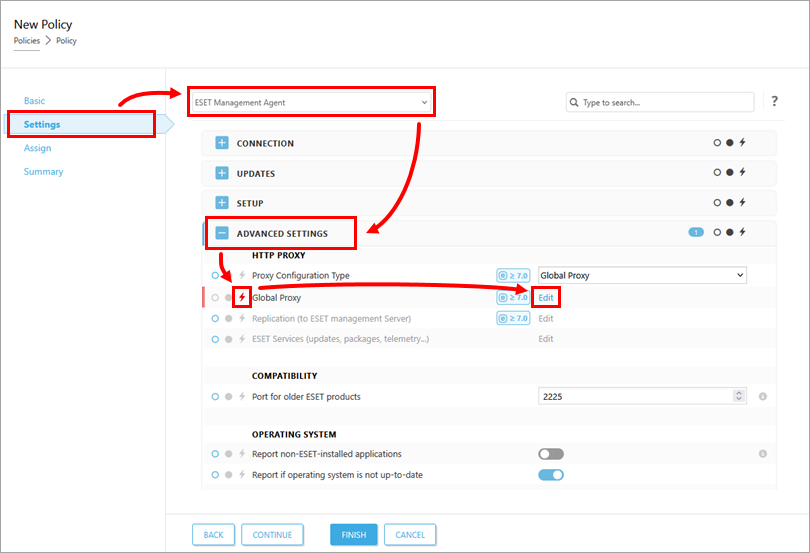This screenshot has height=553, width=810.
Task: Click Apply dot icon in UPDATES row
Action: pyautogui.click(x=730, y=173)
